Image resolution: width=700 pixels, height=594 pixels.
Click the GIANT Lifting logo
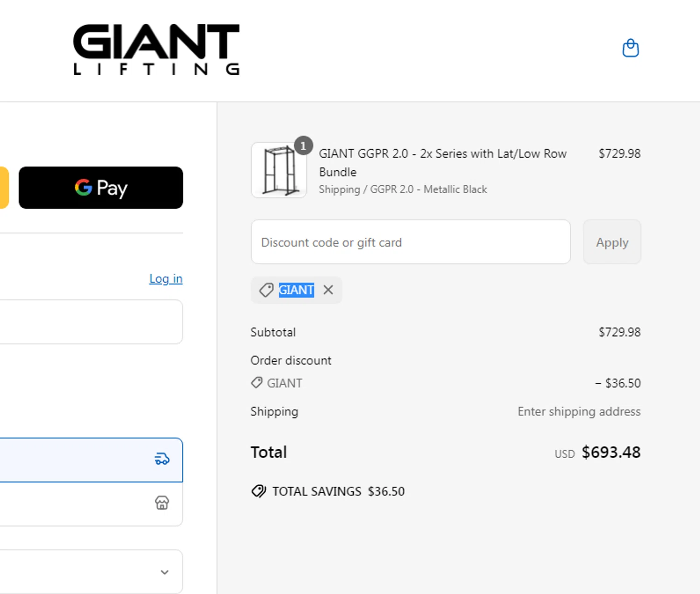[156, 50]
